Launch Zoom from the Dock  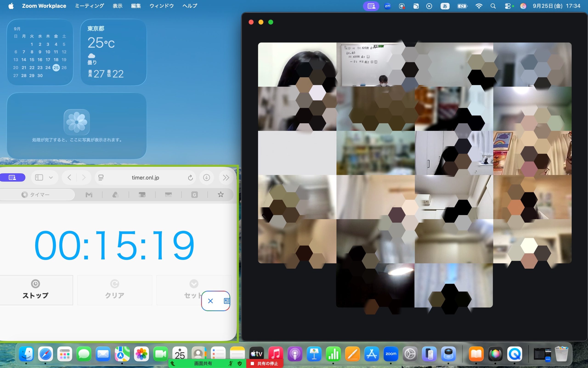[x=391, y=354]
